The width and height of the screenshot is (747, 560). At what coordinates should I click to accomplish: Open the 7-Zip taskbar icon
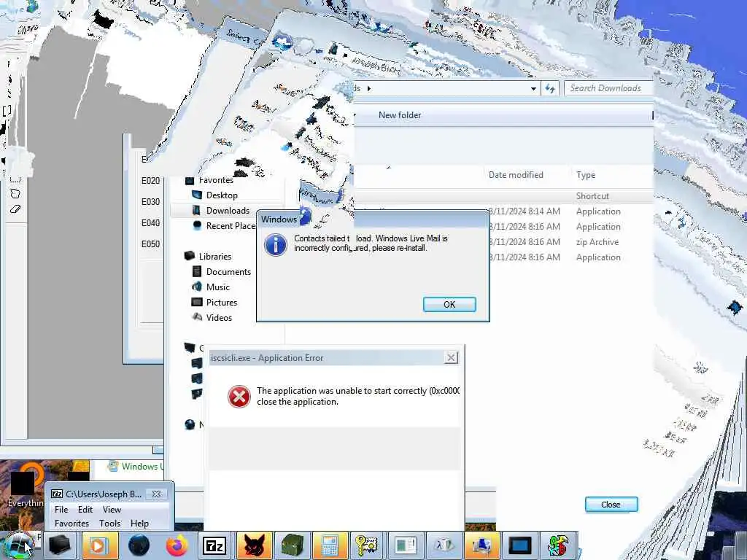coord(214,546)
